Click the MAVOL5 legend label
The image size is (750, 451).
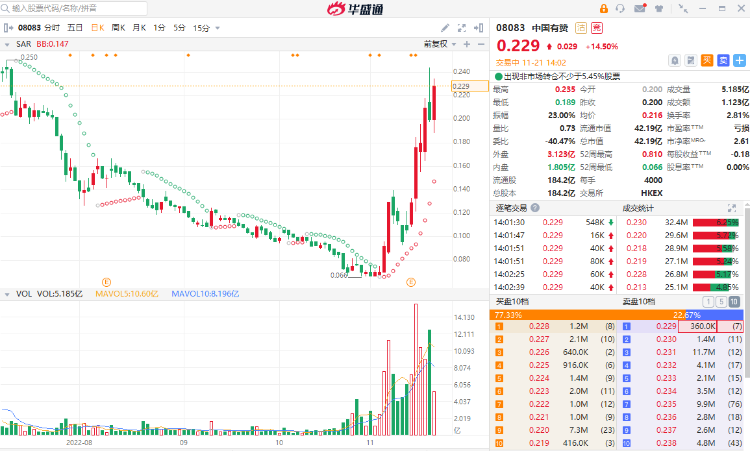coord(127,294)
